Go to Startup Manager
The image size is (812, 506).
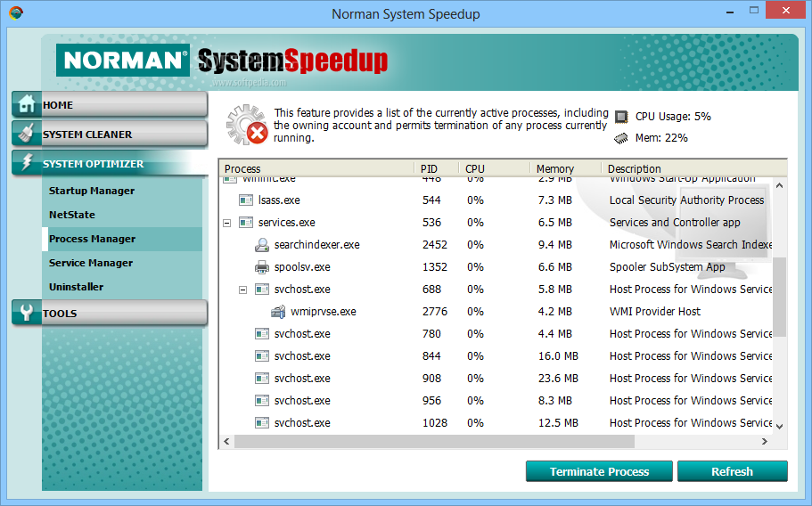pos(92,191)
